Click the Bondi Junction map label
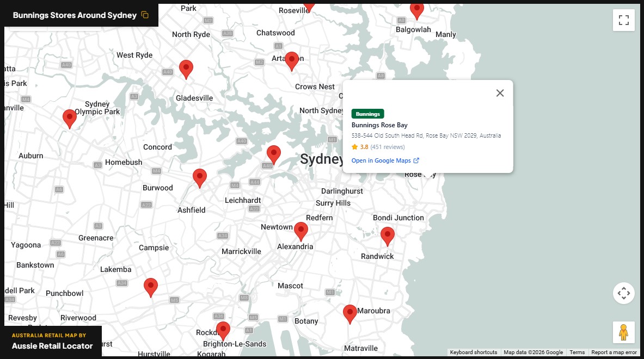 point(398,218)
